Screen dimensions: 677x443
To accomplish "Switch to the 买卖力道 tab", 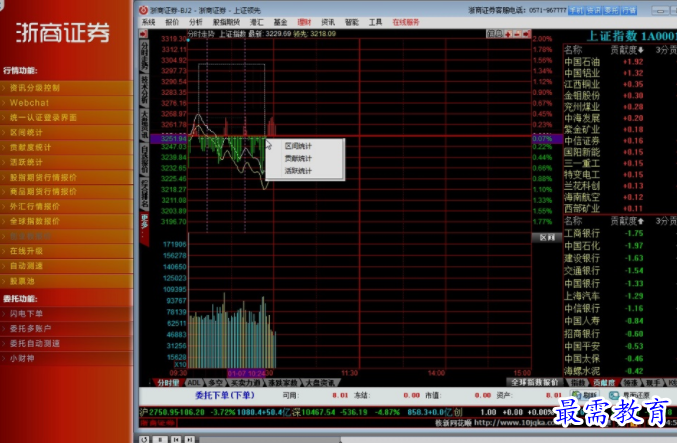I will (245, 383).
